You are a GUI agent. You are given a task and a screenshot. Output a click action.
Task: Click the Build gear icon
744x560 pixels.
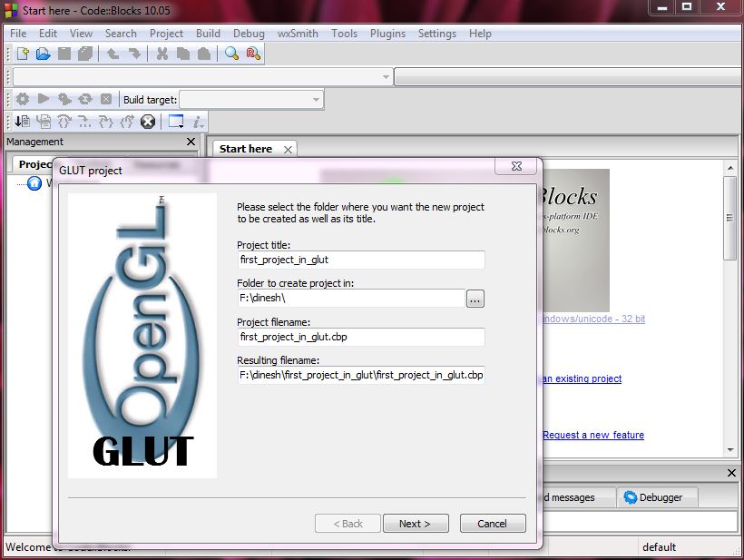click(x=23, y=99)
